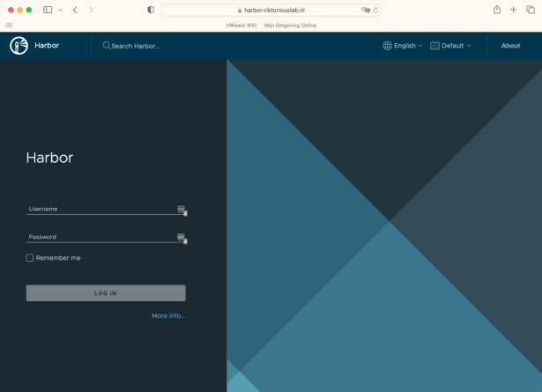Click the globe language icon
The image size is (542, 392).
pyautogui.click(x=387, y=46)
